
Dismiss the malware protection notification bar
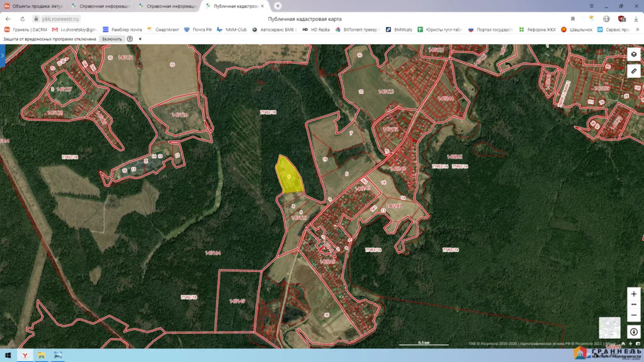[140, 39]
